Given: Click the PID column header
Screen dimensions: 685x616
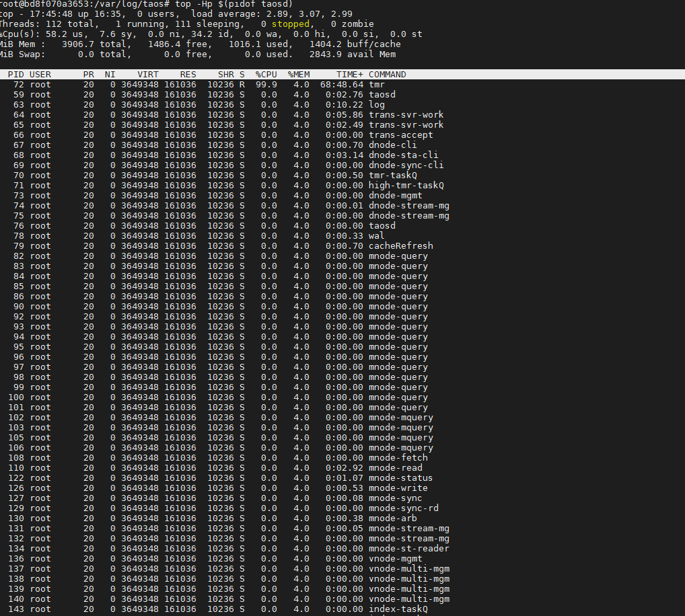Looking at the screenshot, I should click(x=15, y=75).
